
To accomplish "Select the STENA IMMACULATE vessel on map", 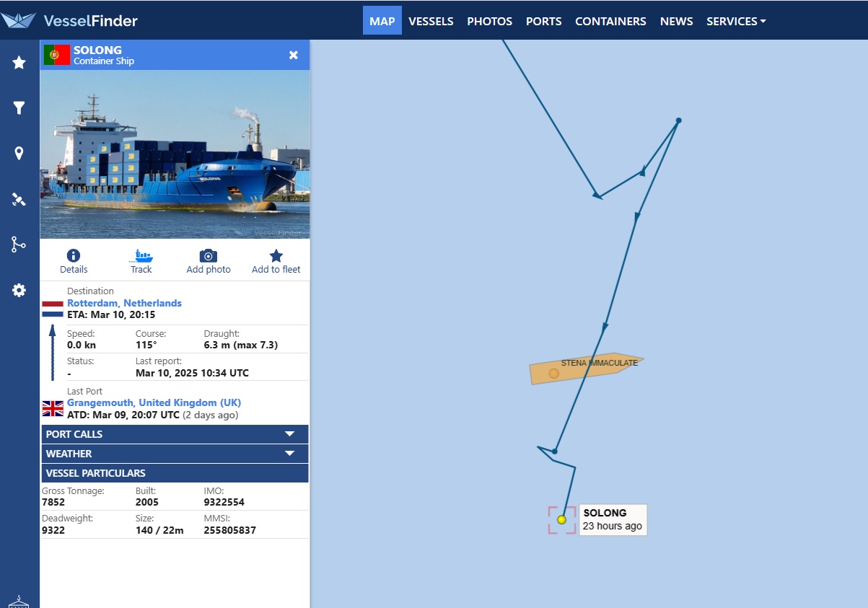I will pyautogui.click(x=585, y=369).
